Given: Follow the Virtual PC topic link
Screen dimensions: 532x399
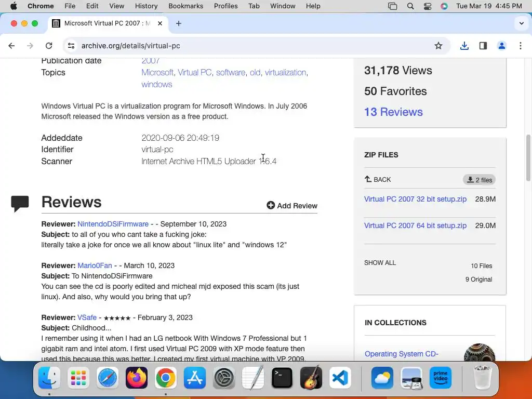Looking at the screenshot, I should pos(194,73).
